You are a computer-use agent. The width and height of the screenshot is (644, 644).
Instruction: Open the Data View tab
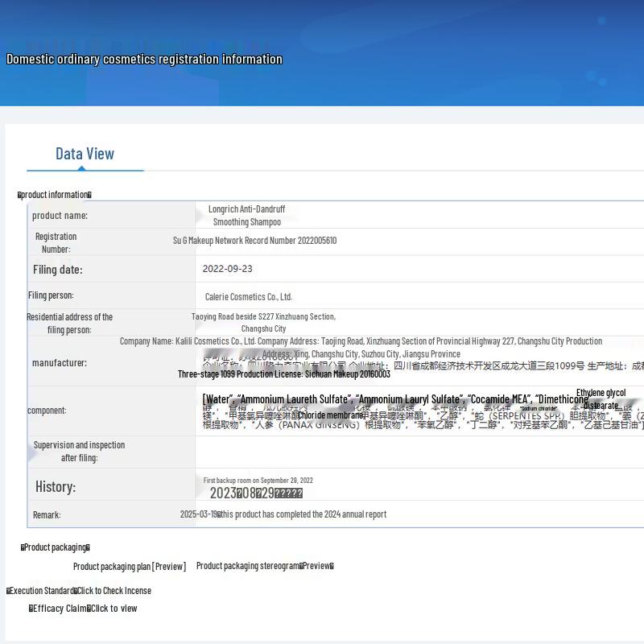coord(85,154)
